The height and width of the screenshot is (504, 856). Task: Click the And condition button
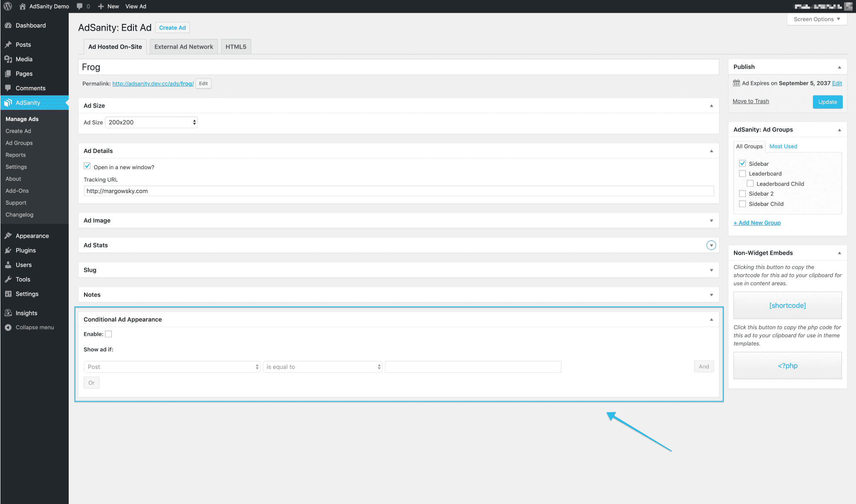click(704, 367)
